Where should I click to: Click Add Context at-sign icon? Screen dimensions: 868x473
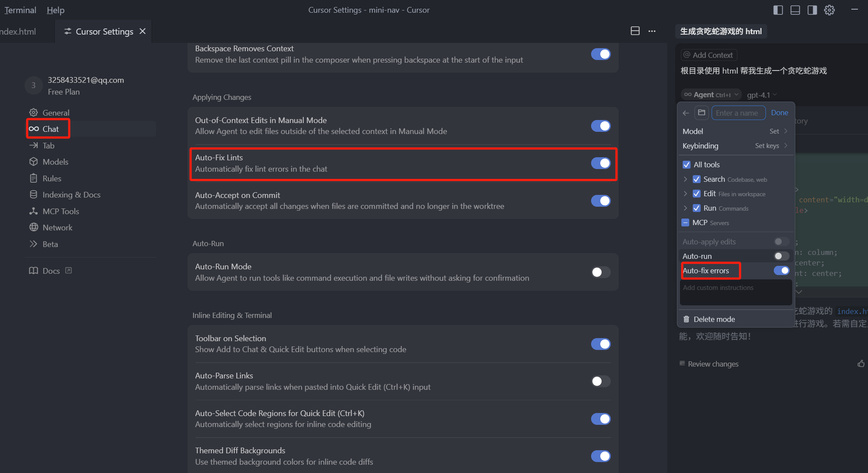pyautogui.click(x=687, y=55)
